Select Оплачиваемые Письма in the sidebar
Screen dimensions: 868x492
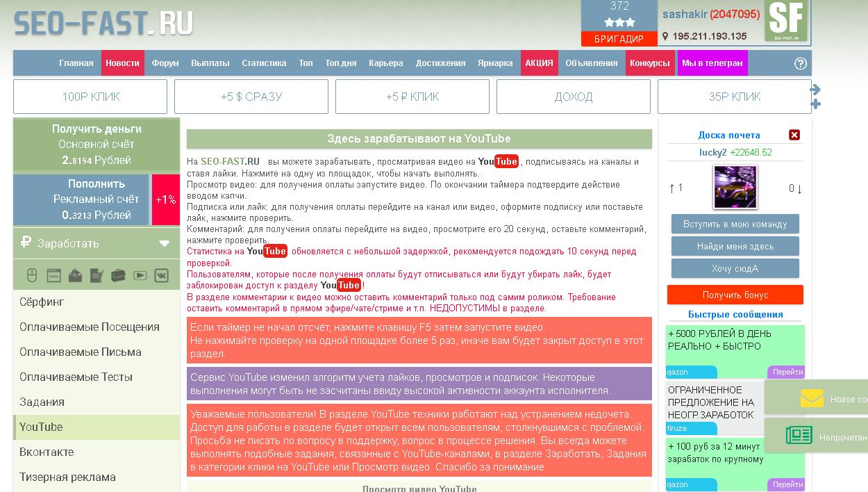(97, 352)
